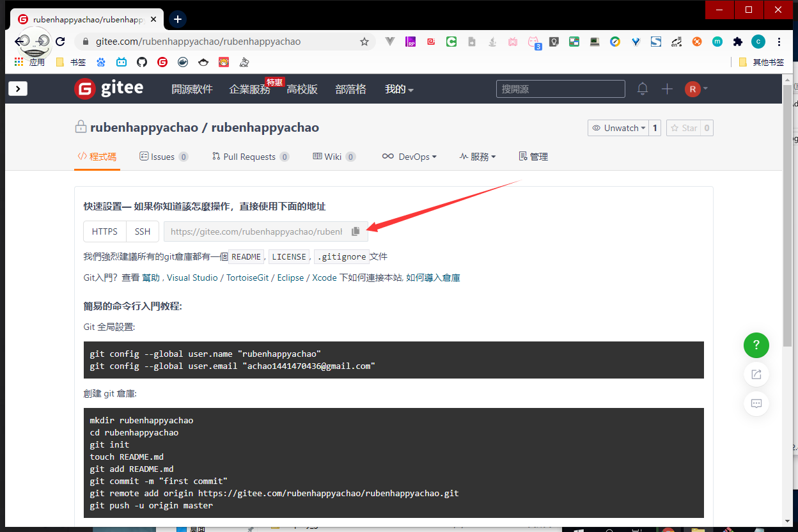Switch clone address to SSH
Image resolution: width=798 pixels, height=532 pixels.
142,231
